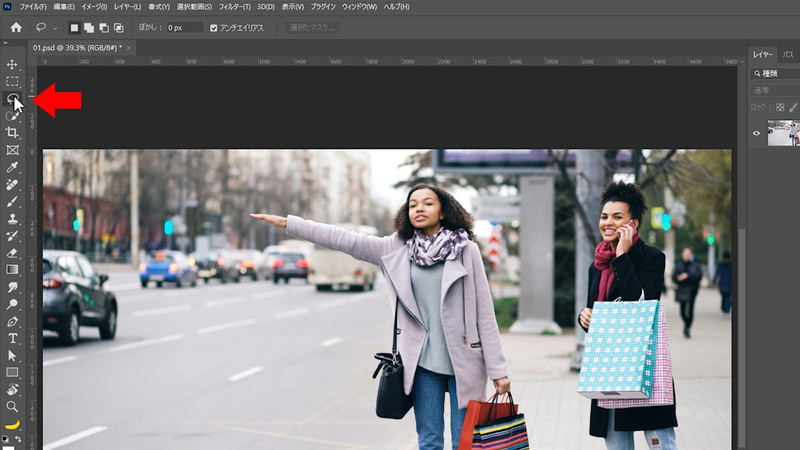Image resolution: width=800 pixels, height=450 pixels.
Task: Toggle lock image pixels brush icon
Action: pos(793,107)
